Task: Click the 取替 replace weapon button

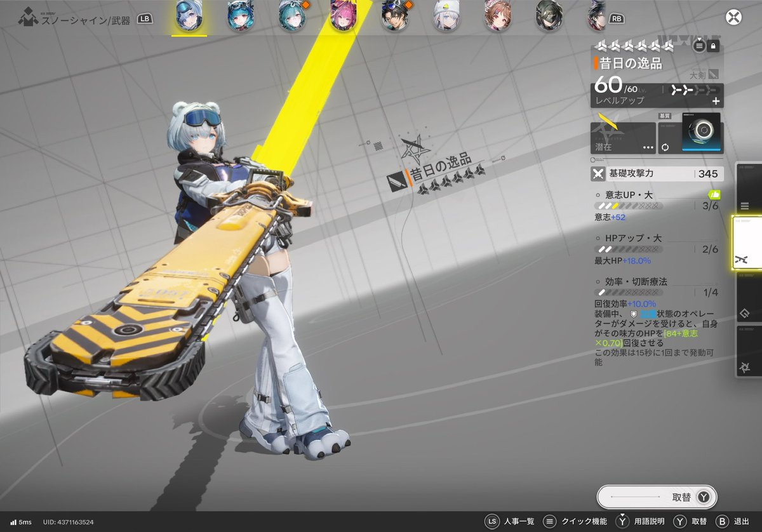Action: 657,497
